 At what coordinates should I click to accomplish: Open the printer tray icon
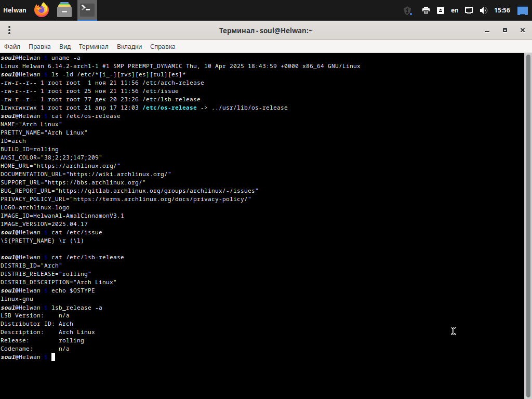point(426,10)
